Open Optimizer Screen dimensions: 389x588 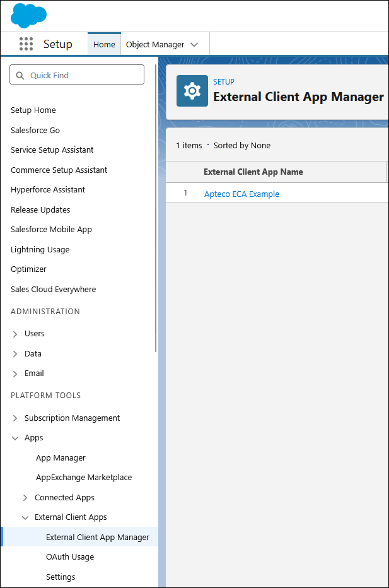click(x=28, y=269)
